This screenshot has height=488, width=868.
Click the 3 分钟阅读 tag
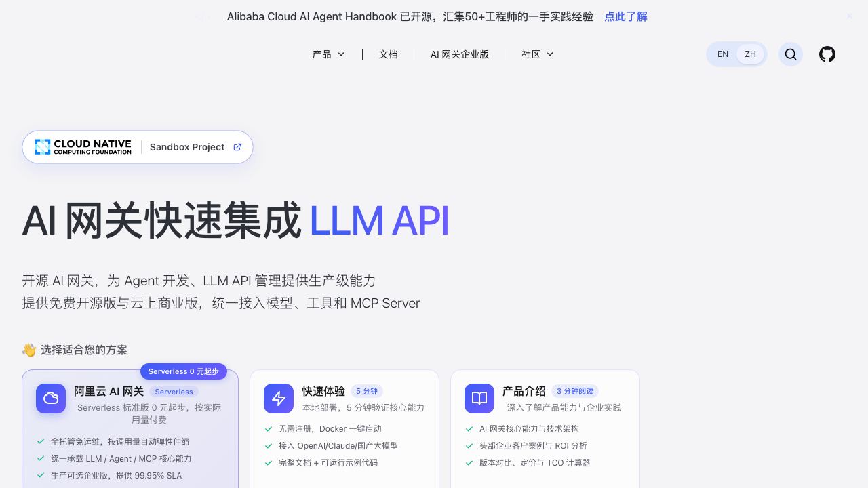[575, 391]
